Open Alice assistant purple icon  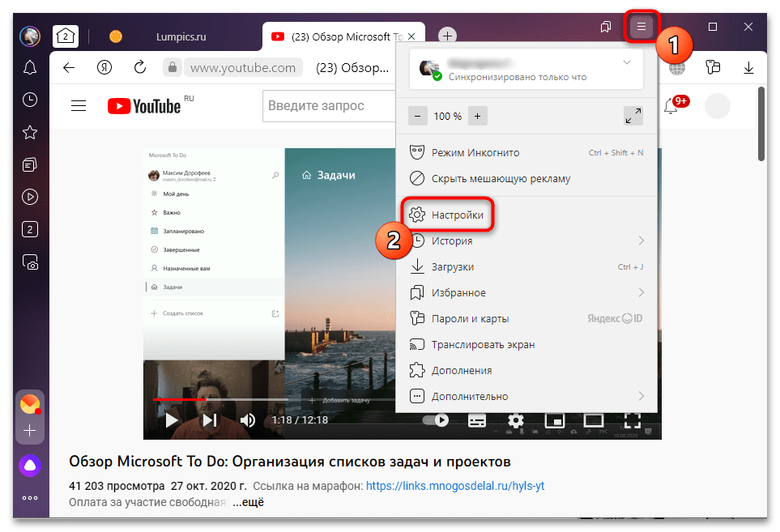30,465
